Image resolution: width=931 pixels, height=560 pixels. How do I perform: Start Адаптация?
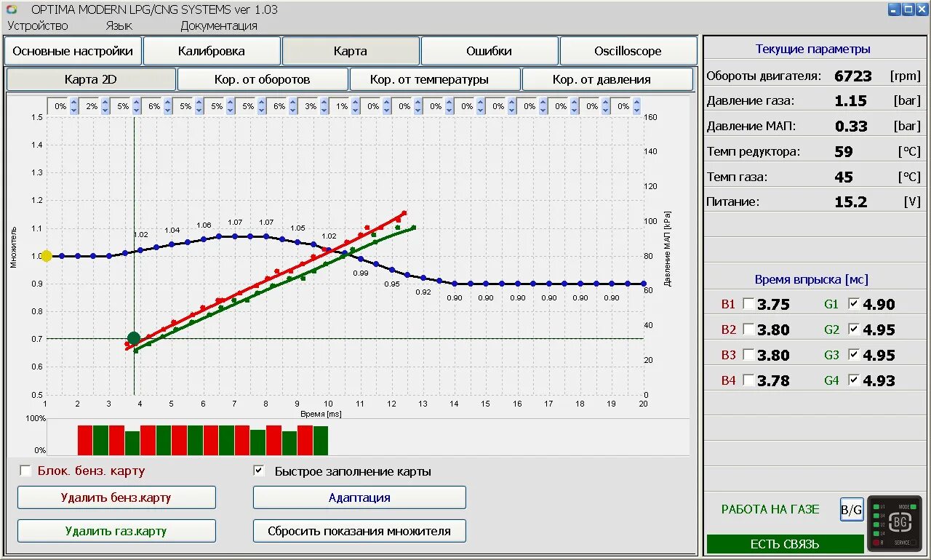coord(359,497)
